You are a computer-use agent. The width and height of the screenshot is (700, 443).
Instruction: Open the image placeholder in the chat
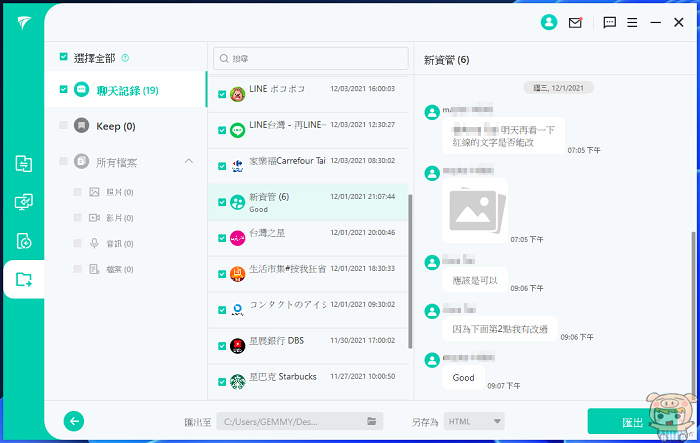(x=474, y=206)
